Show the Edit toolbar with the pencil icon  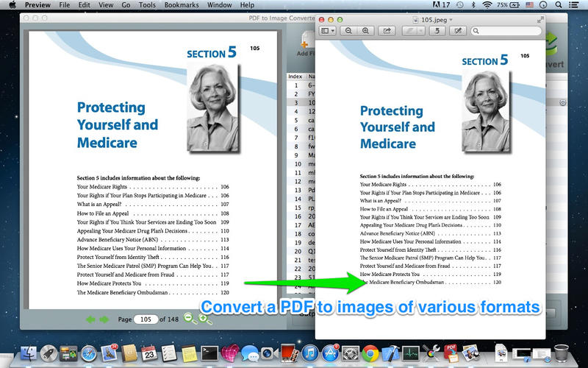point(457,31)
